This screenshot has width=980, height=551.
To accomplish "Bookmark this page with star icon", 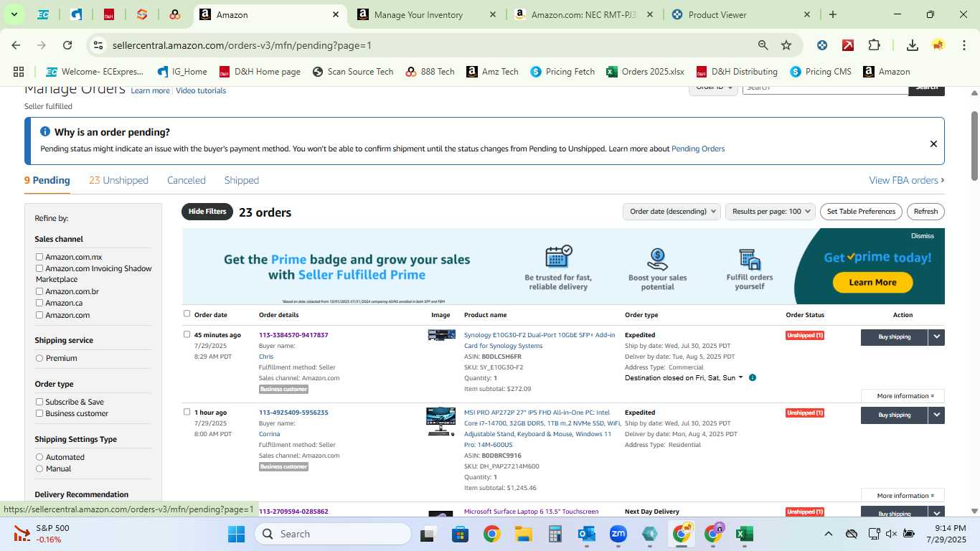I will pos(786,45).
